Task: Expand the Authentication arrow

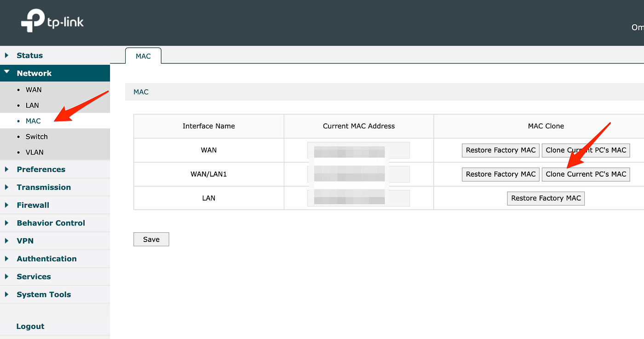Action: (6, 259)
